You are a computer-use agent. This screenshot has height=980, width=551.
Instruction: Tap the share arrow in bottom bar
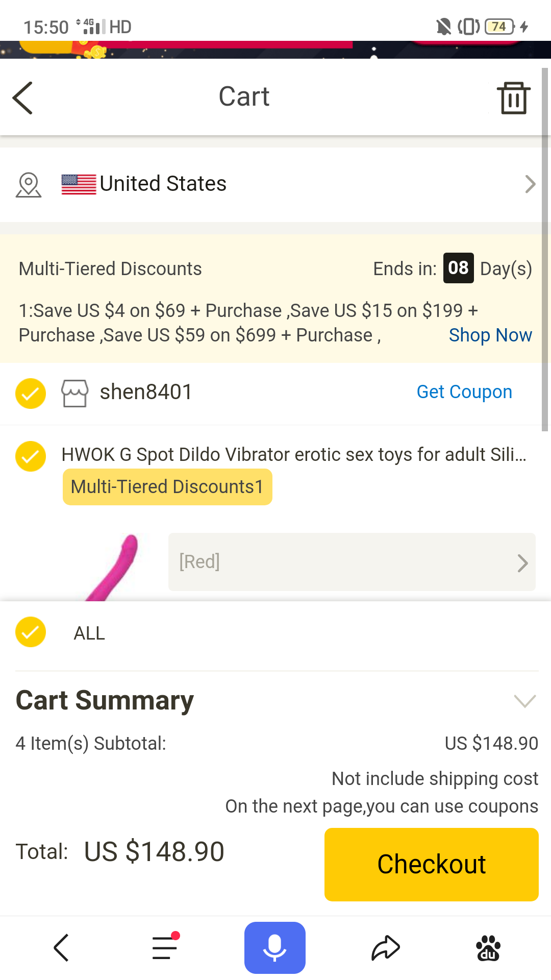pos(386,948)
